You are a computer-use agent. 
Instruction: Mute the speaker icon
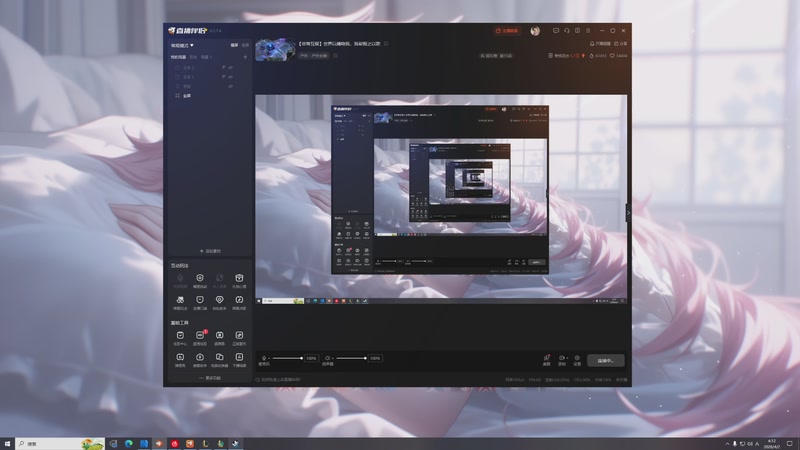pyautogui.click(x=328, y=358)
